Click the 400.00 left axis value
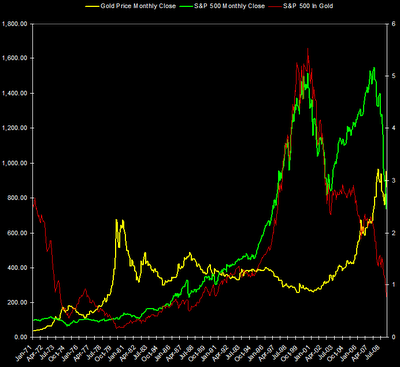This screenshot has height=367, width=400. 17,268
